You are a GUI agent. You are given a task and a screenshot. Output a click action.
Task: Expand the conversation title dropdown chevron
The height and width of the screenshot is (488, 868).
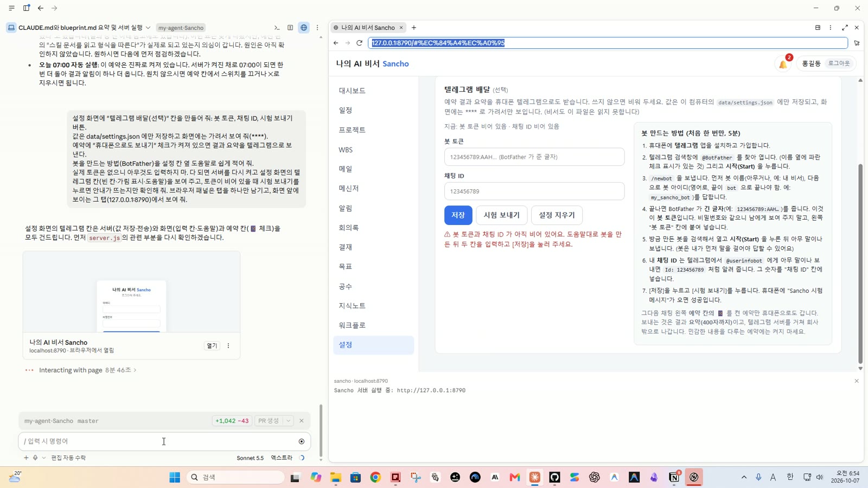(x=148, y=28)
